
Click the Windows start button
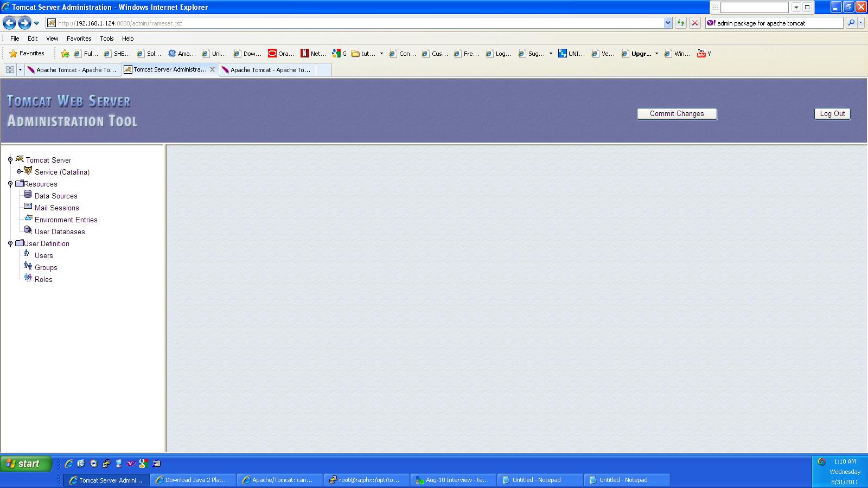click(26, 464)
